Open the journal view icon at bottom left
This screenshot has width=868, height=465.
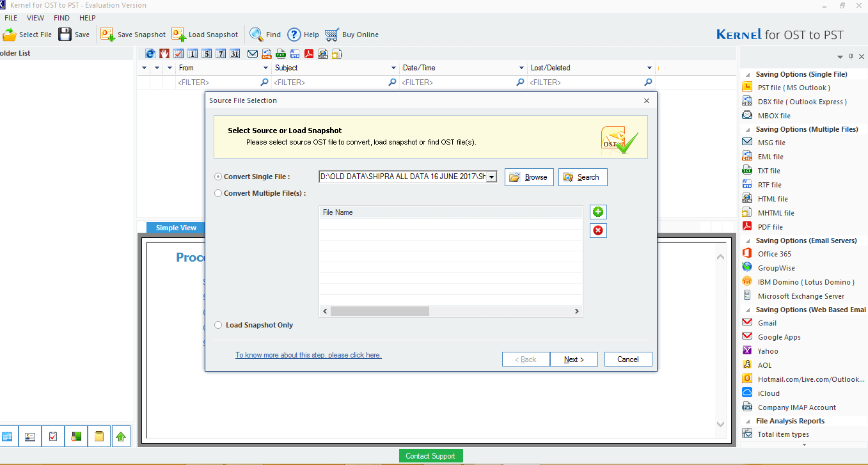pos(76,437)
